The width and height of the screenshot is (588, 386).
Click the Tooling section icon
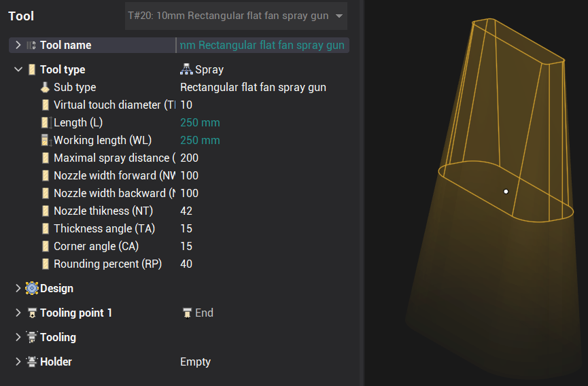32,338
